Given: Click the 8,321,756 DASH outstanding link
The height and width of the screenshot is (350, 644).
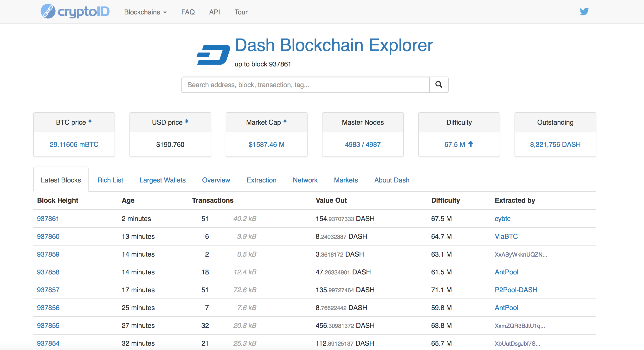Looking at the screenshot, I should [x=555, y=144].
